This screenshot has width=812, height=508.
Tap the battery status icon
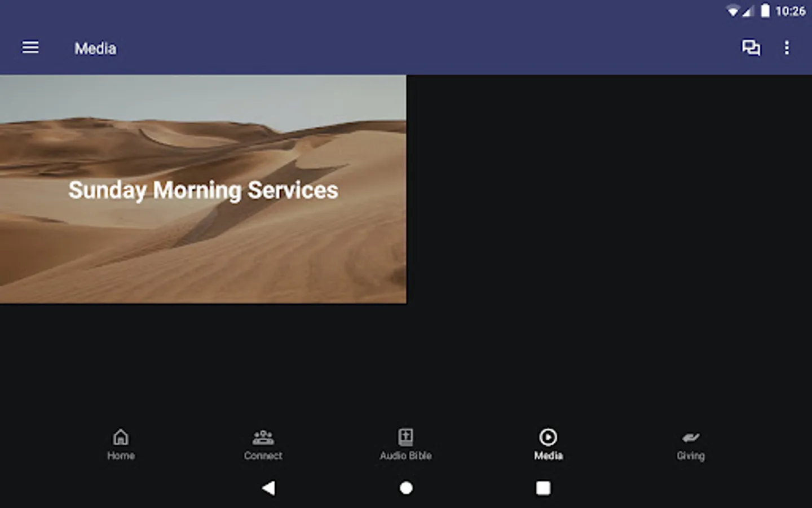(x=765, y=11)
